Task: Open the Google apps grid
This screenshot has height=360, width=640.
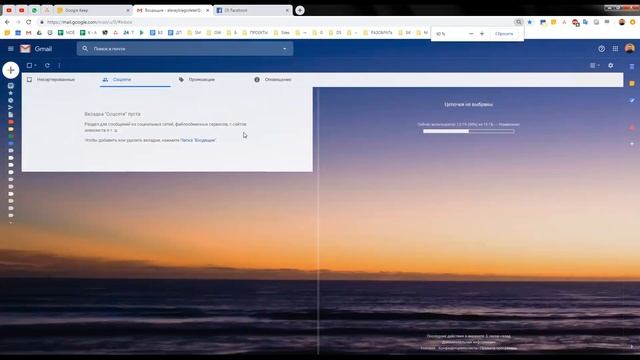Action: pos(615,49)
